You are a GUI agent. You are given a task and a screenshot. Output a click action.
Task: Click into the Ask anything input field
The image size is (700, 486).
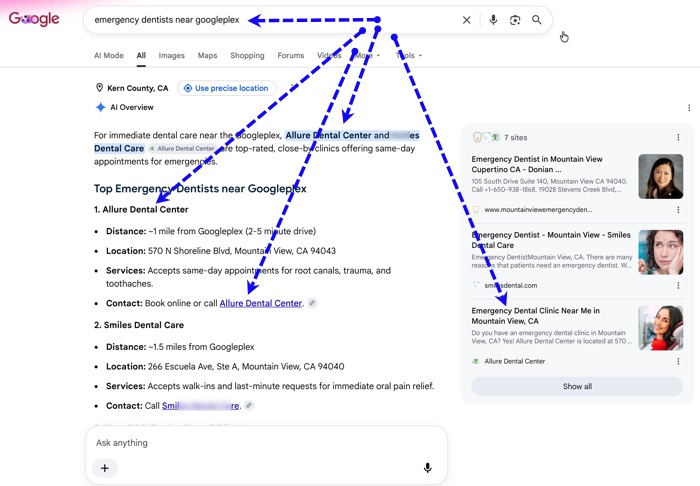pos(266,443)
